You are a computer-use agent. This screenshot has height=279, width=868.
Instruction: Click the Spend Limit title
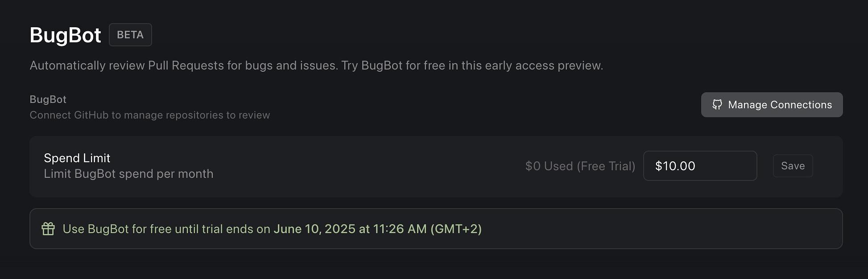click(77, 158)
